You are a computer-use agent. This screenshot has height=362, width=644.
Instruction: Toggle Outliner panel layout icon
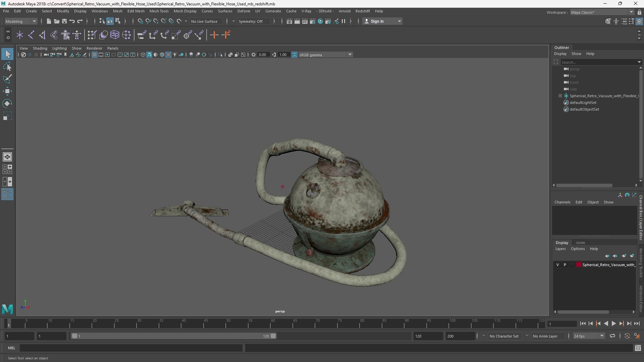(7, 194)
